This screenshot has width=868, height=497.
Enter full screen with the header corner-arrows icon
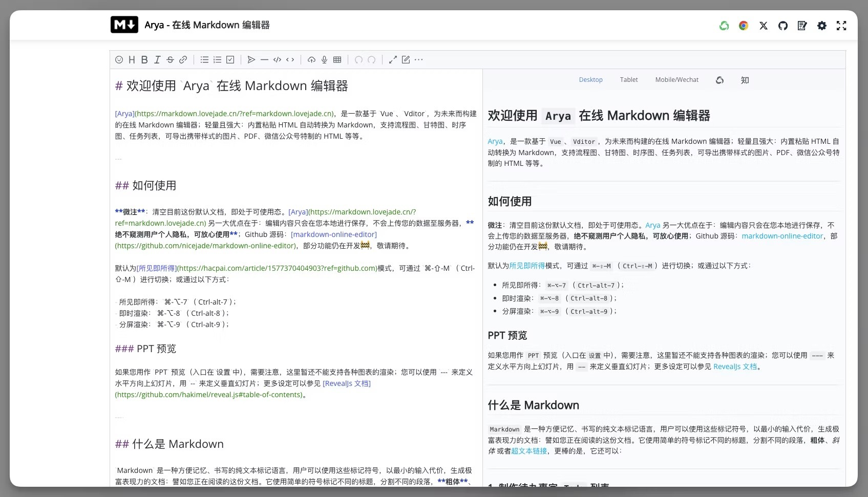click(841, 26)
